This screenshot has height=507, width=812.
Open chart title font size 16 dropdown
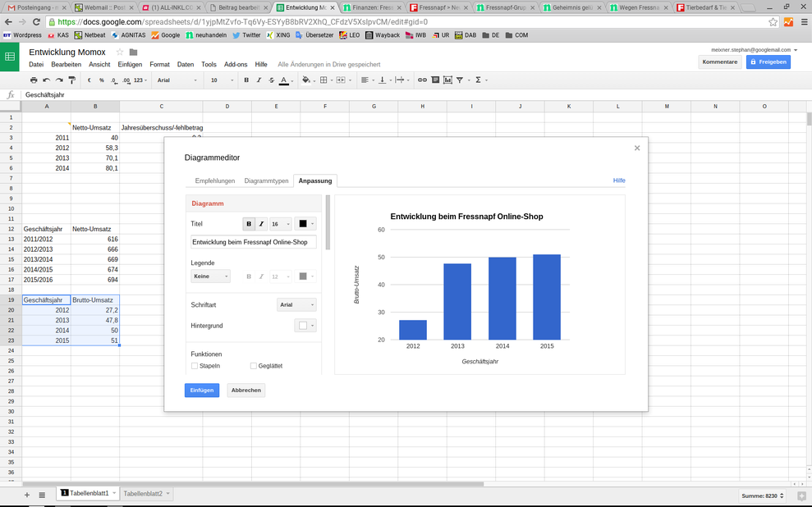(280, 224)
